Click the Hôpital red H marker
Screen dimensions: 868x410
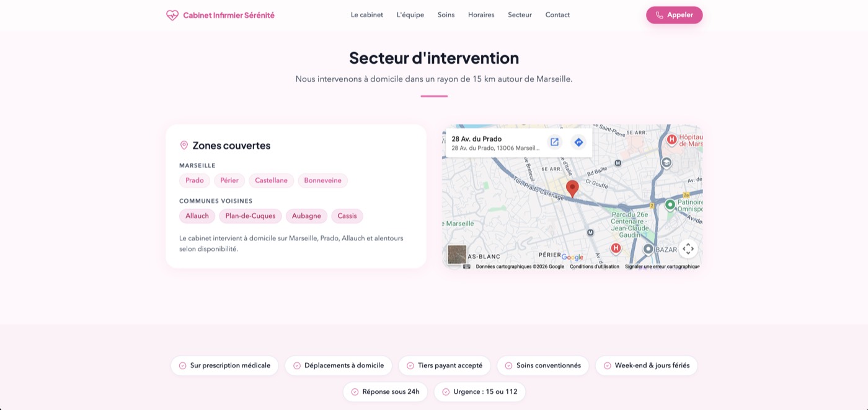coord(671,139)
